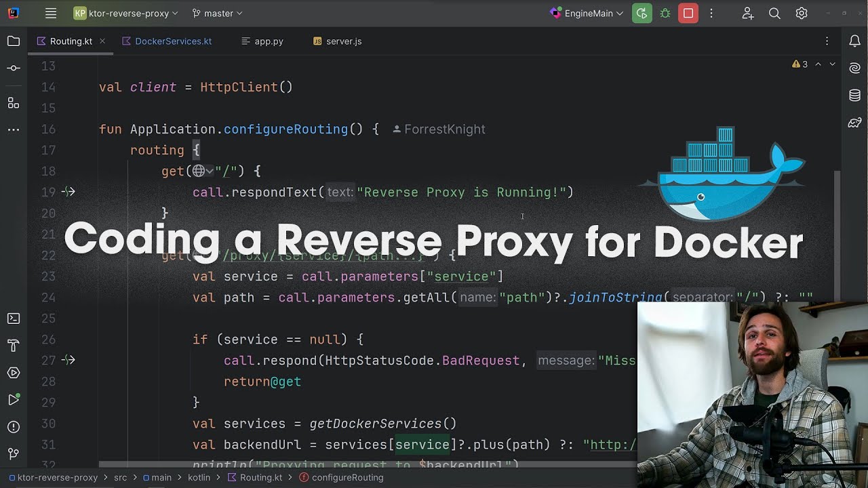Open the Services tool window

(x=14, y=373)
